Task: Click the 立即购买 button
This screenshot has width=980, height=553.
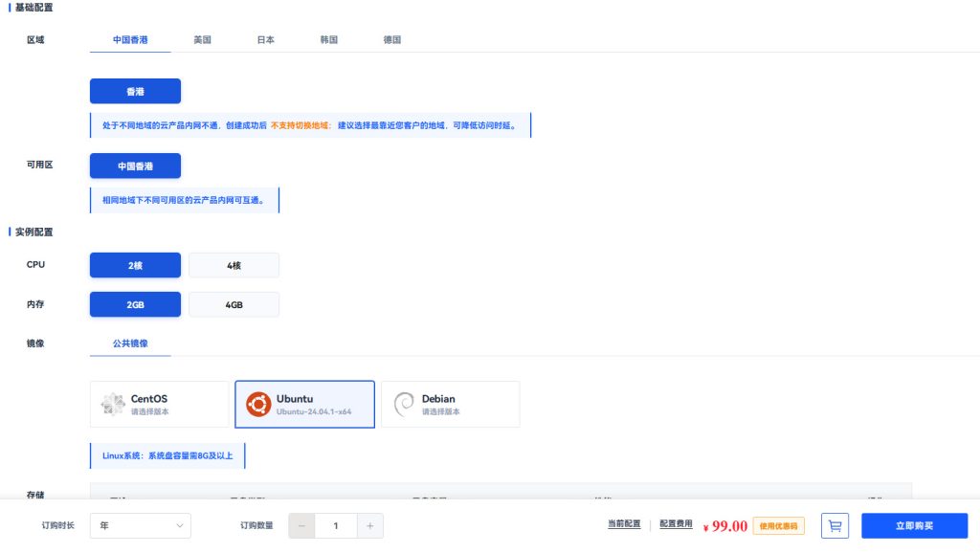Action: click(x=914, y=525)
